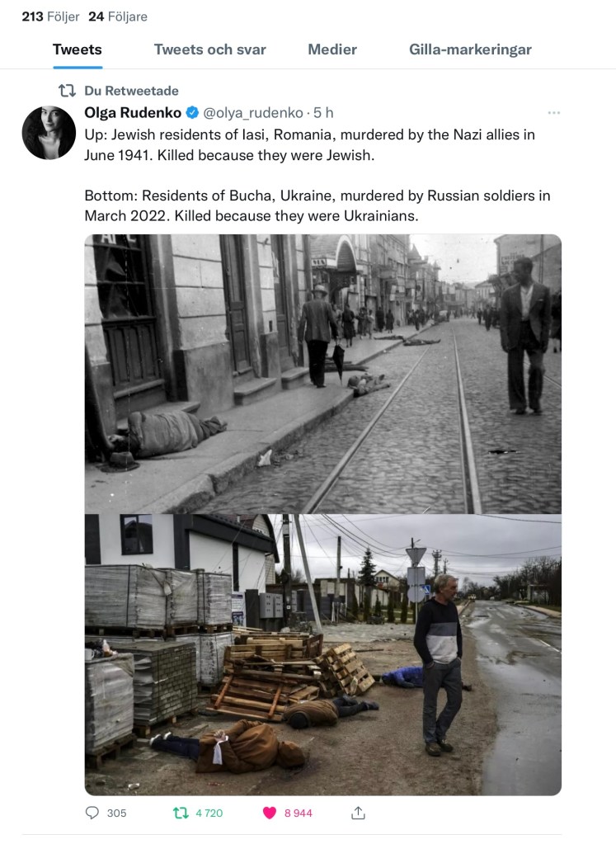
Task: Open the reply icon under the tweet
Action: tap(92, 813)
